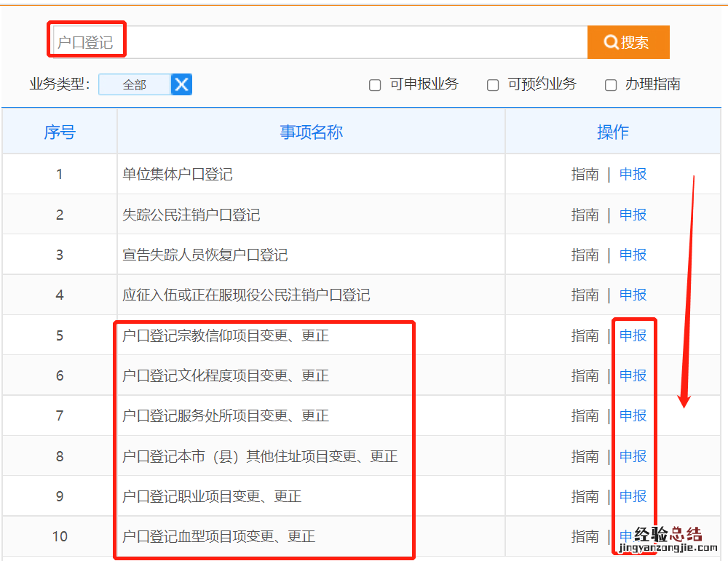Click the orange 搜索 search button
The width and height of the screenshot is (728, 561).
tap(628, 42)
